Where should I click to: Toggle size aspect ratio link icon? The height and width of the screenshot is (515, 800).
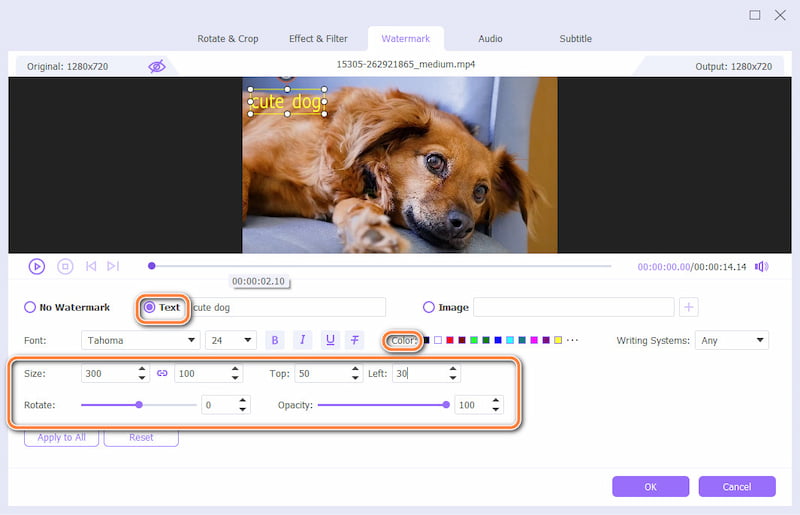[x=162, y=373]
